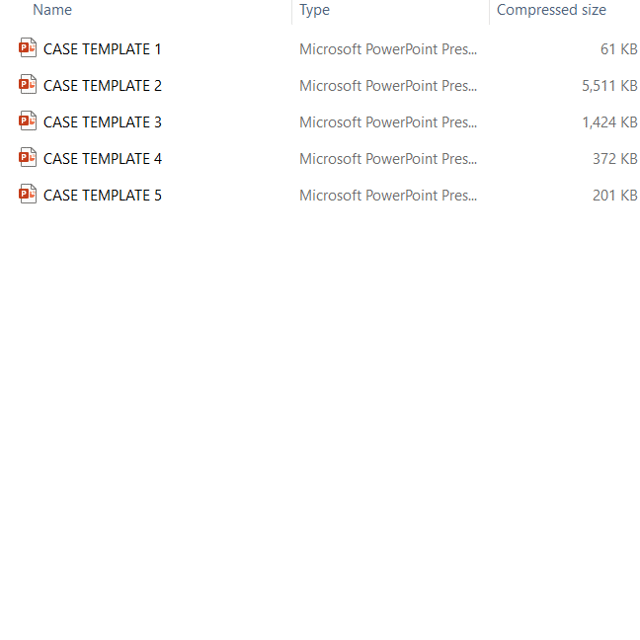Click the PowerPoint icon for CASE TEMPLATE 1
Image resolution: width=640 pixels, height=640 pixels.
point(28,48)
